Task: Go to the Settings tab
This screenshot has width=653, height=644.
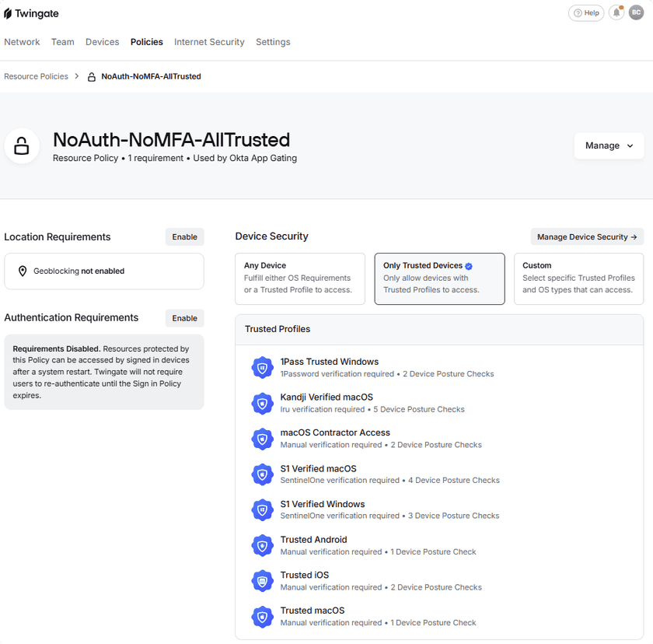Action: (273, 42)
